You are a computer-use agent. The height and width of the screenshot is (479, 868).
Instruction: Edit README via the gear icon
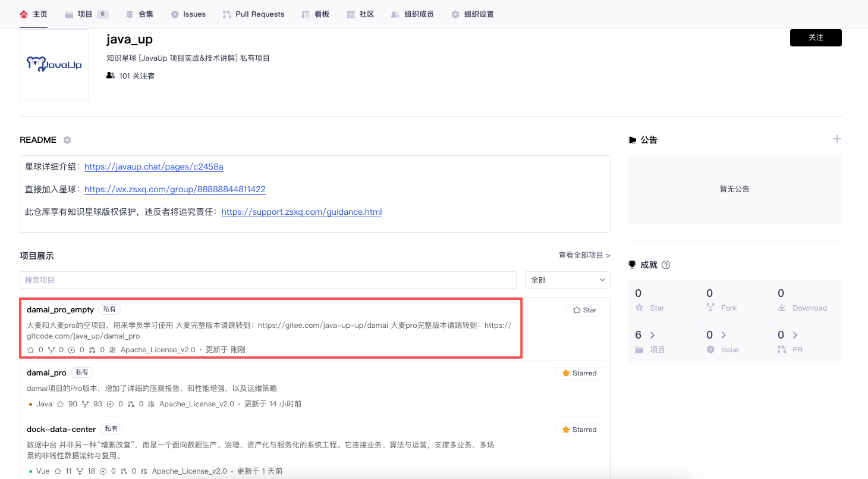pos(67,140)
